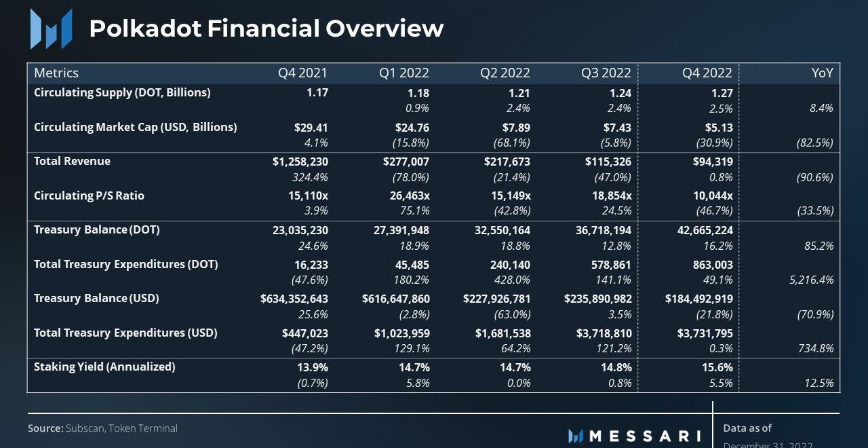868x448 pixels.
Task: Select the Treasury Balance (DOT) row label
Action: click(97, 229)
